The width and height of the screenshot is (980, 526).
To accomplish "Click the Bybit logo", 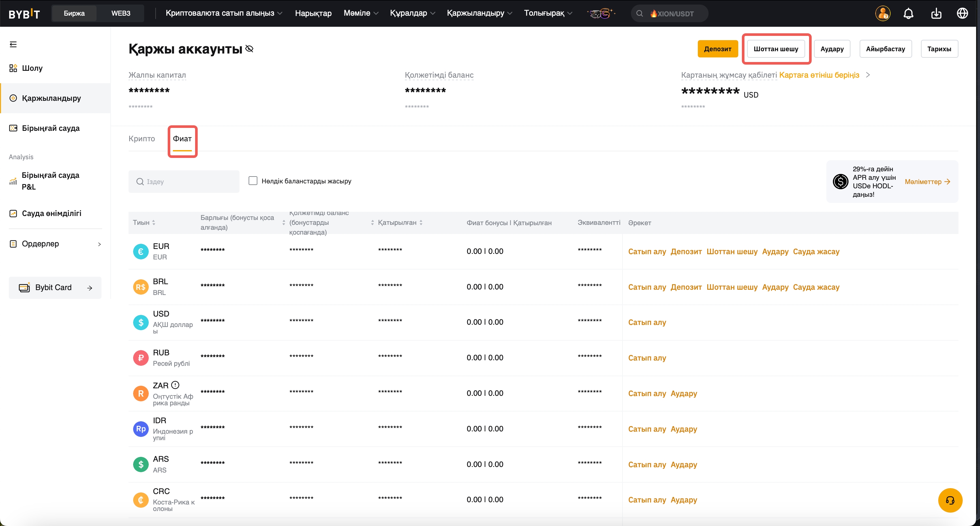I will click(x=24, y=14).
